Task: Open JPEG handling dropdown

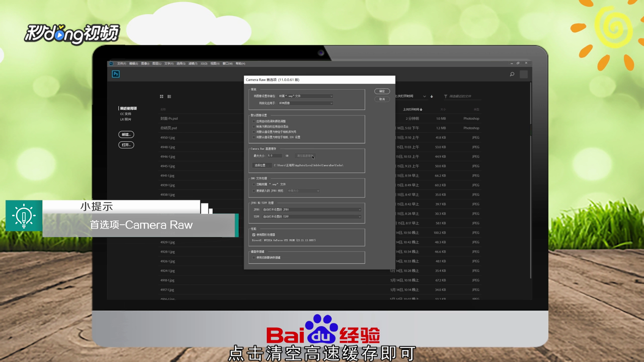Action: tap(311, 210)
